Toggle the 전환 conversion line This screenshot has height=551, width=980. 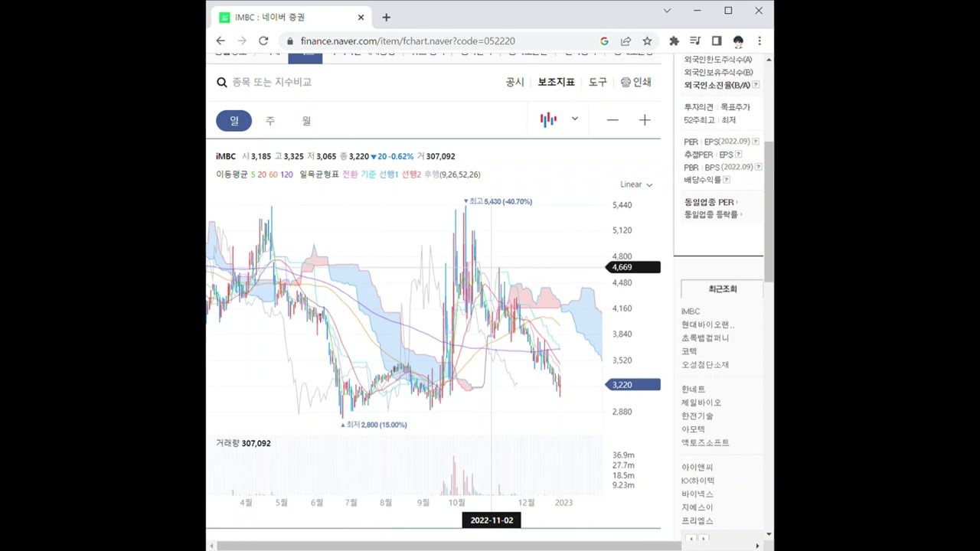click(350, 174)
